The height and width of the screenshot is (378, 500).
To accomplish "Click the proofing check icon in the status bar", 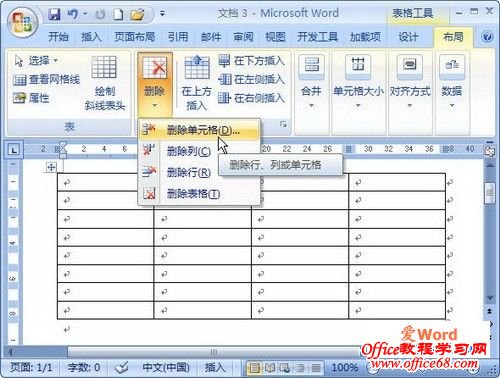I will (121, 367).
